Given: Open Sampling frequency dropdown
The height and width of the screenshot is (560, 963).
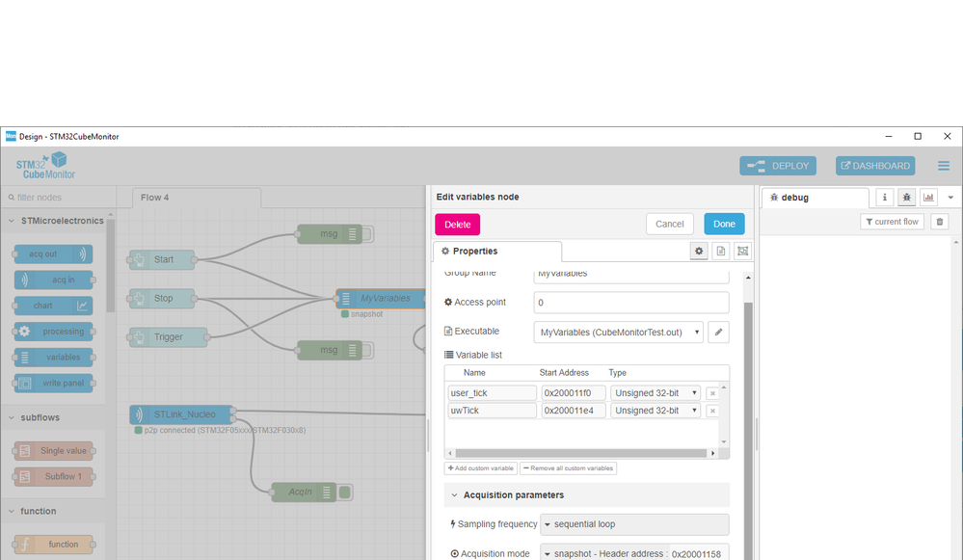Looking at the screenshot, I should point(634,524).
